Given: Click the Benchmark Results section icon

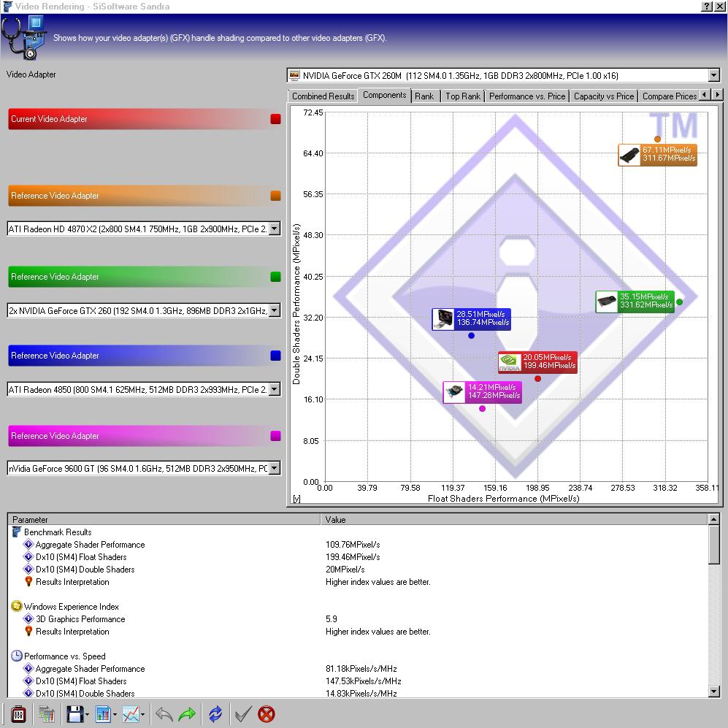Looking at the screenshot, I should [17, 532].
